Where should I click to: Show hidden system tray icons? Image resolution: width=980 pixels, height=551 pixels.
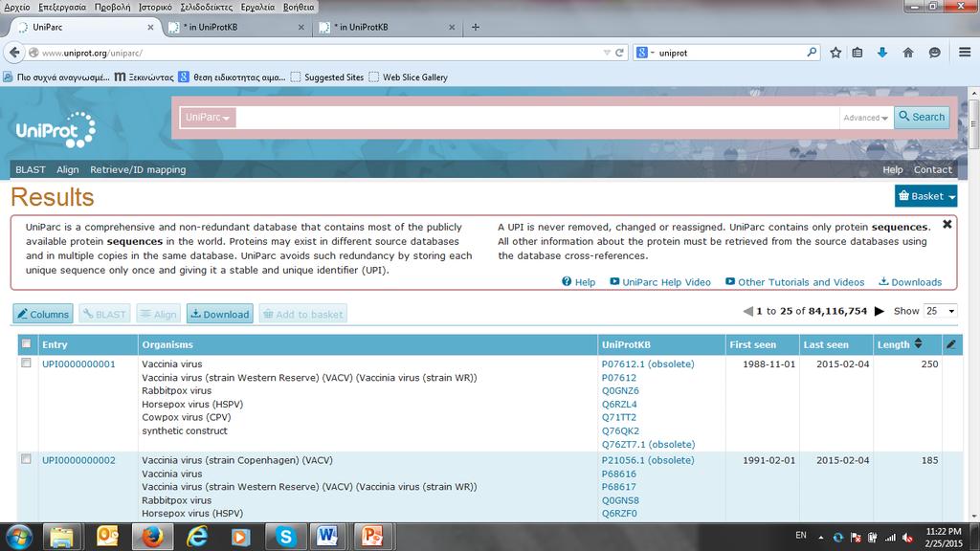(x=820, y=538)
